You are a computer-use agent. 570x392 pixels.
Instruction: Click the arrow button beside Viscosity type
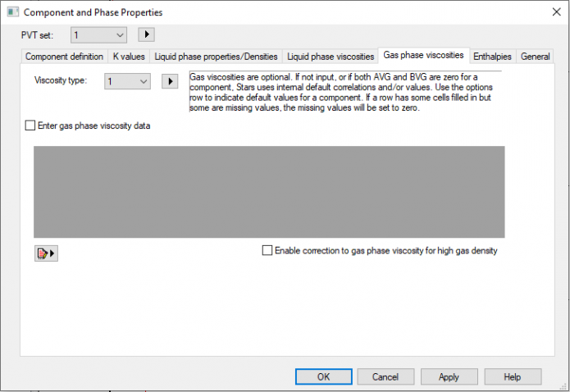[x=170, y=81]
